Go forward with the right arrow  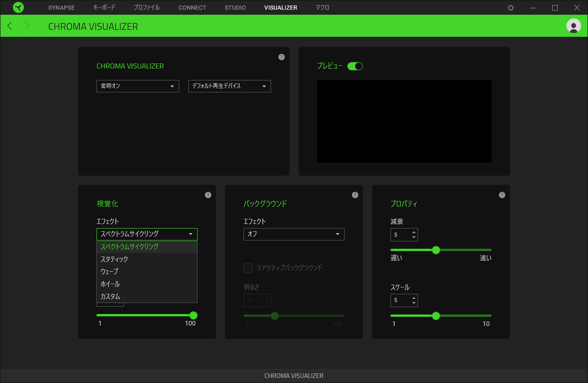[x=27, y=26]
